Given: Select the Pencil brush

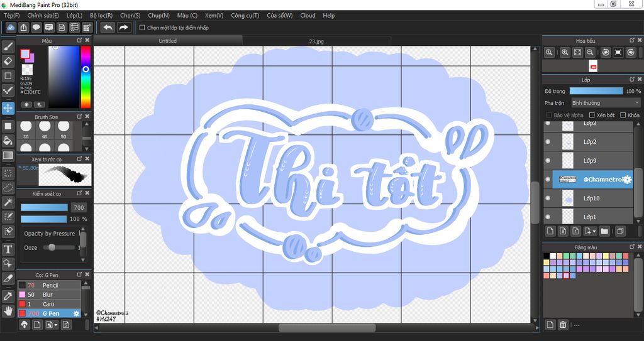Looking at the screenshot, I should pos(49,285).
